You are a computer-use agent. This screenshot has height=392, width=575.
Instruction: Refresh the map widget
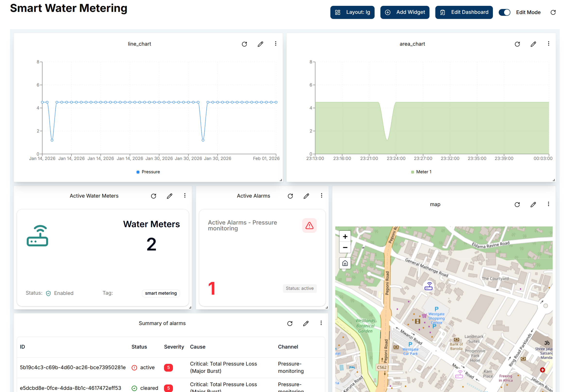[517, 205]
